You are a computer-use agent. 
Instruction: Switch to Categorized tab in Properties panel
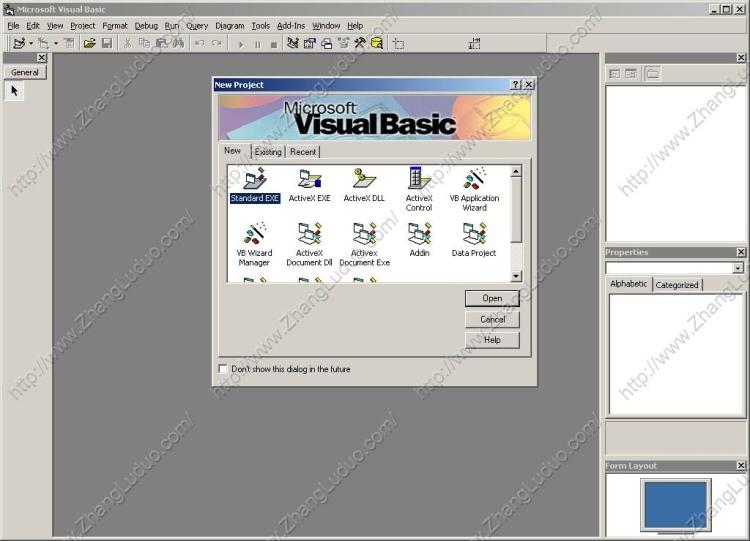coord(677,285)
